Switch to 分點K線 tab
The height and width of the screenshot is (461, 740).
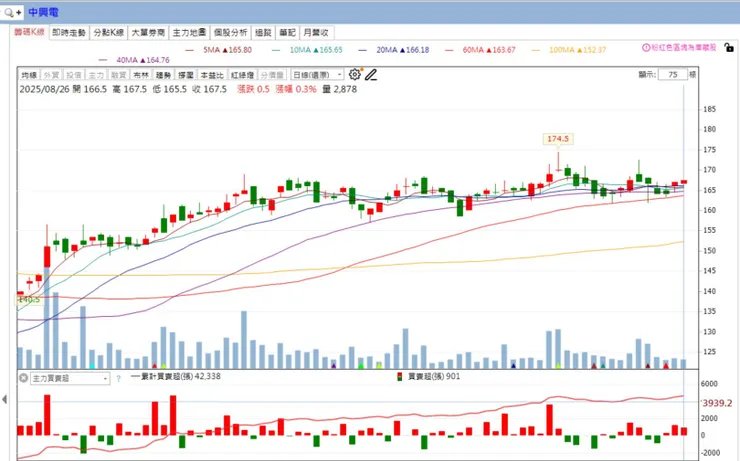pyautogui.click(x=109, y=33)
